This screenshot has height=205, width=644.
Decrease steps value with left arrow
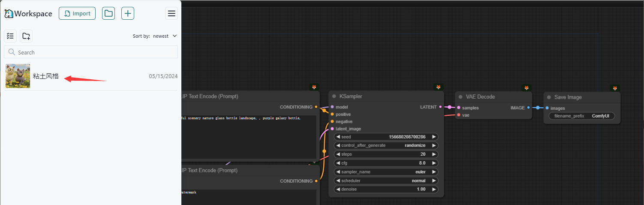click(x=338, y=154)
